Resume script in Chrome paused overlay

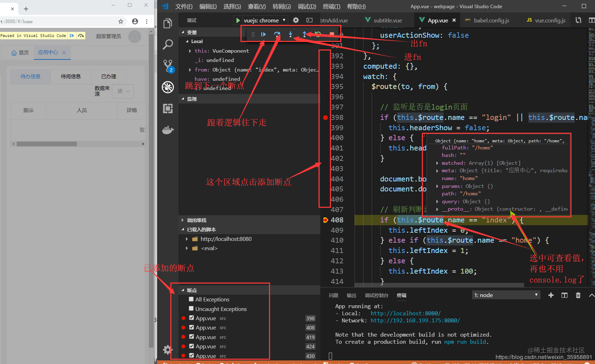pyautogui.click(x=72, y=36)
